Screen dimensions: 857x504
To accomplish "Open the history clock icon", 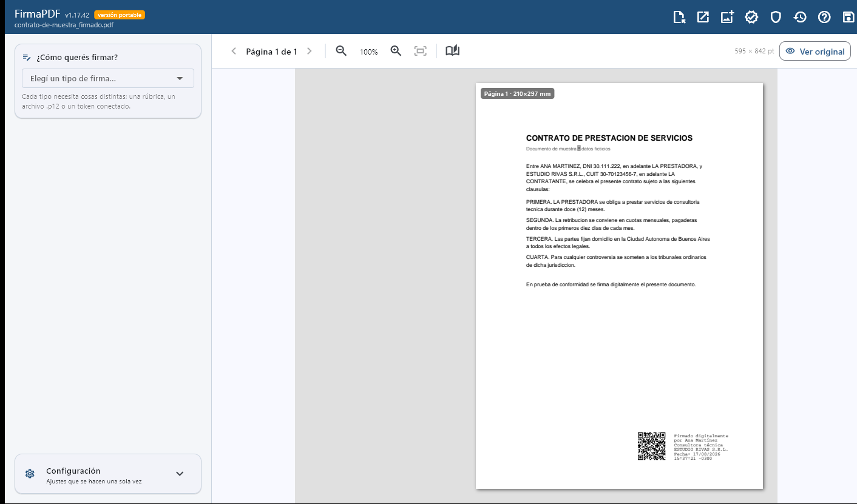I will pos(800,17).
